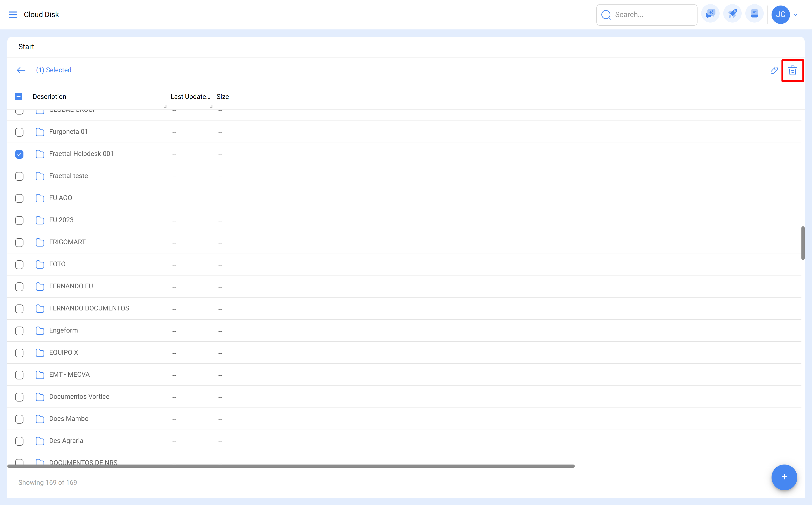Sort by the Last Update column header

190,97
